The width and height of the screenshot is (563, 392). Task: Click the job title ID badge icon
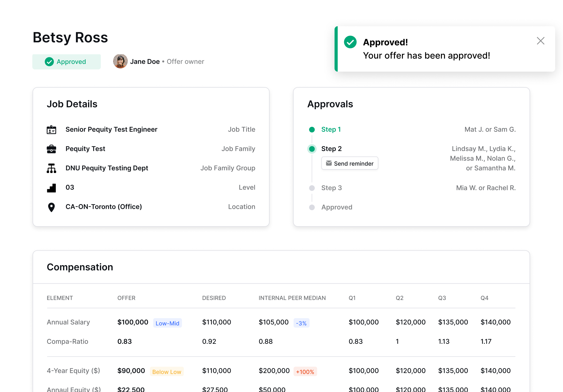[52, 129]
